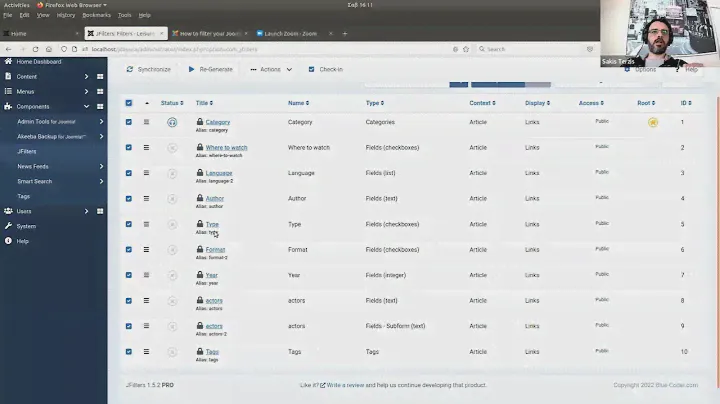Click the drag handle of the Language row

146,173
